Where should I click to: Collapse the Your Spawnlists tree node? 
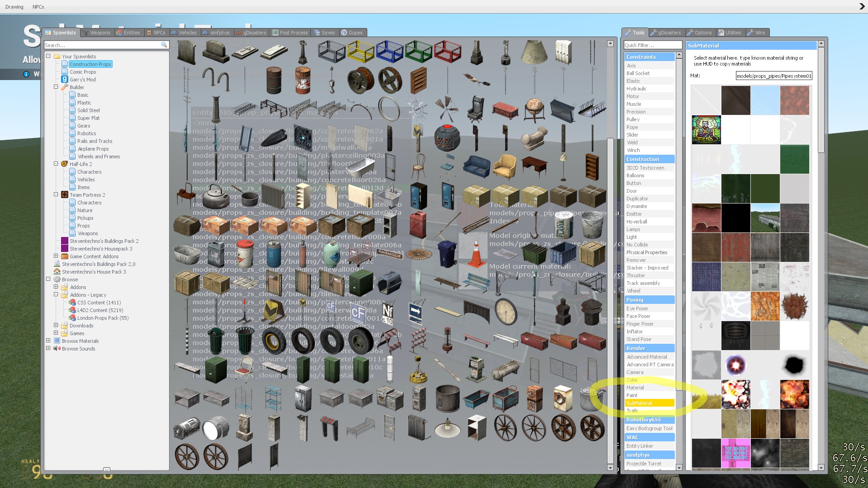click(48, 56)
